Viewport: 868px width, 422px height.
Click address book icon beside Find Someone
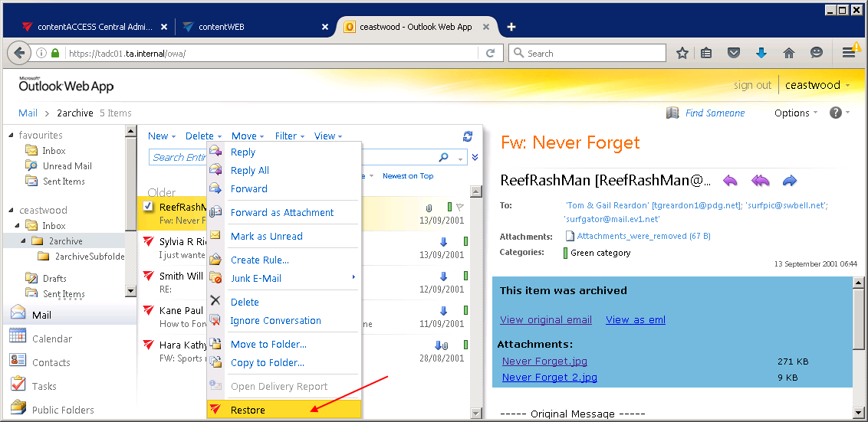point(672,113)
